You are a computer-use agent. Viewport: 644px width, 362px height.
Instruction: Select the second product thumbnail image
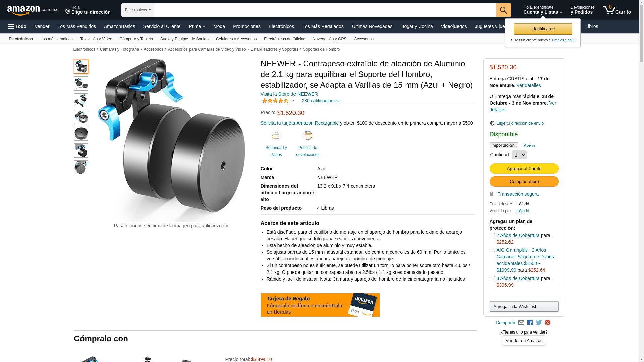pos(81,83)
